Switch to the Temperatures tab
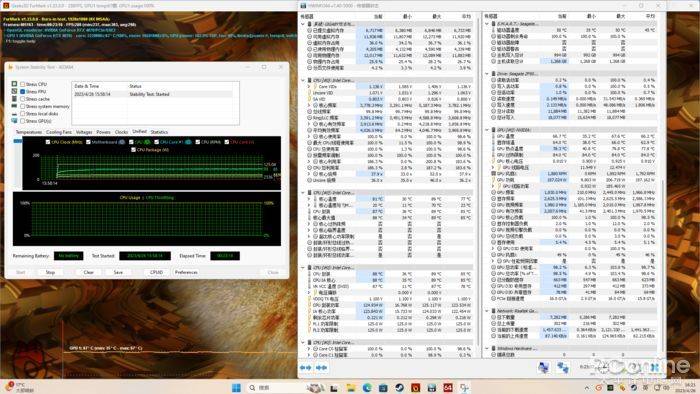The image size is (700, 394). pos(29,132)
